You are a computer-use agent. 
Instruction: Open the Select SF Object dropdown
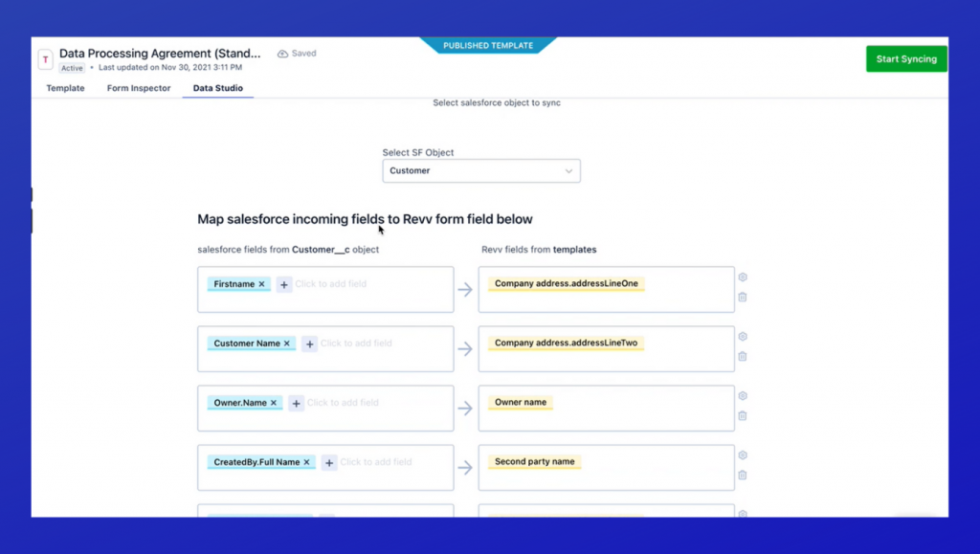pos(481,170)
